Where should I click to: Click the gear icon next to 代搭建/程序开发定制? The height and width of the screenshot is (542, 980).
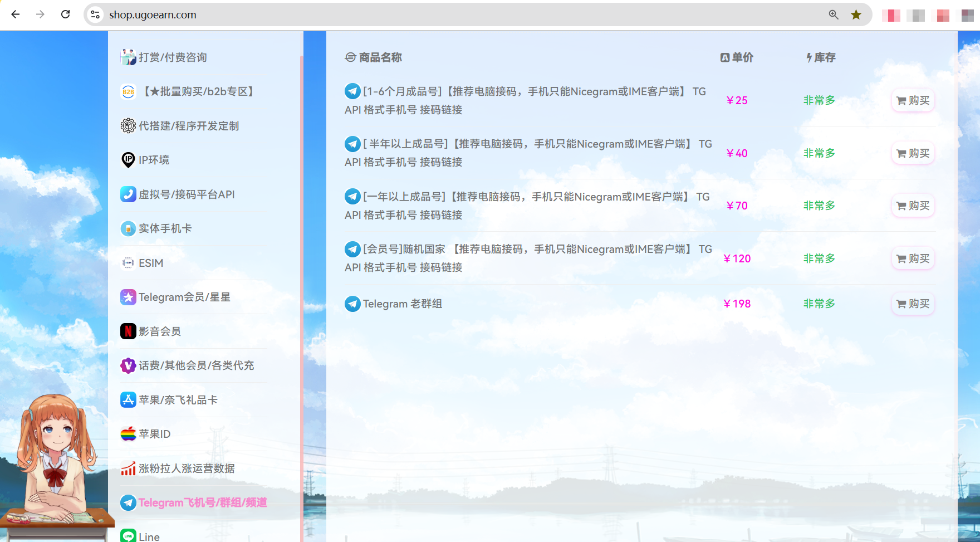click(x=128, y=126)
